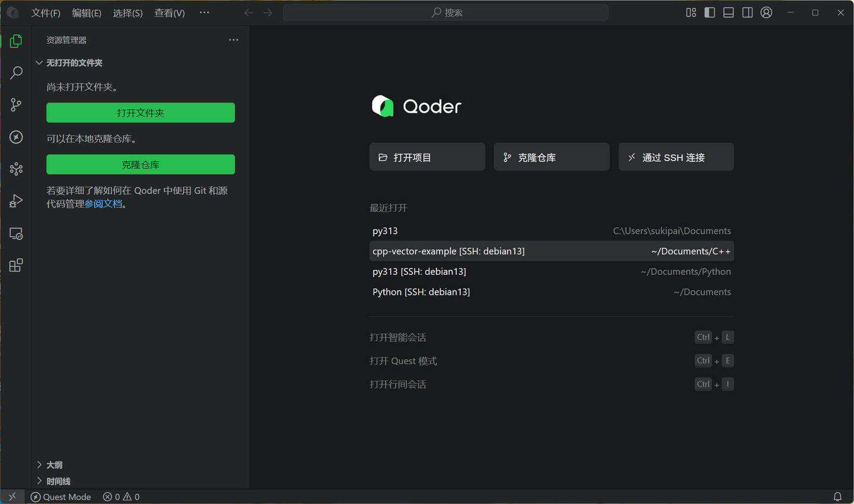This screenshot has width=854, height=504.
Task: Open the Search view in activity bar
Action: (16, 73)
